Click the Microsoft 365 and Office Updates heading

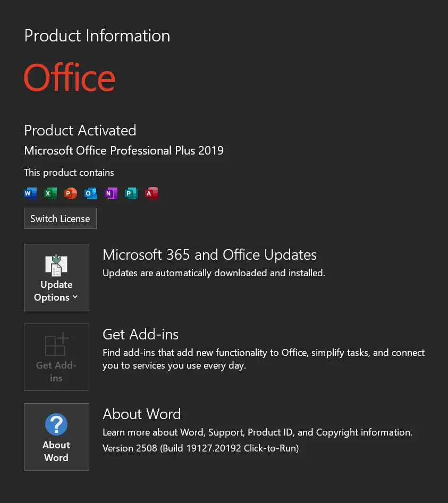[x=209, y=255]
